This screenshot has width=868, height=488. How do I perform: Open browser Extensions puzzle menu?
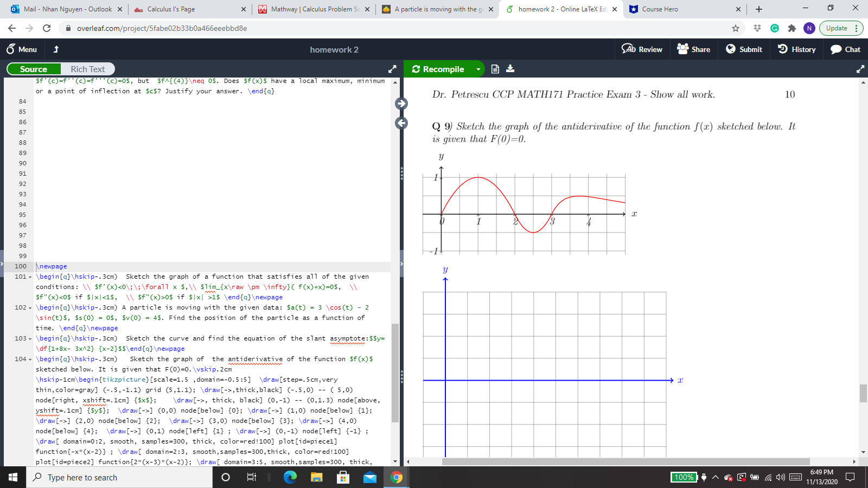[x=792, y=28]
